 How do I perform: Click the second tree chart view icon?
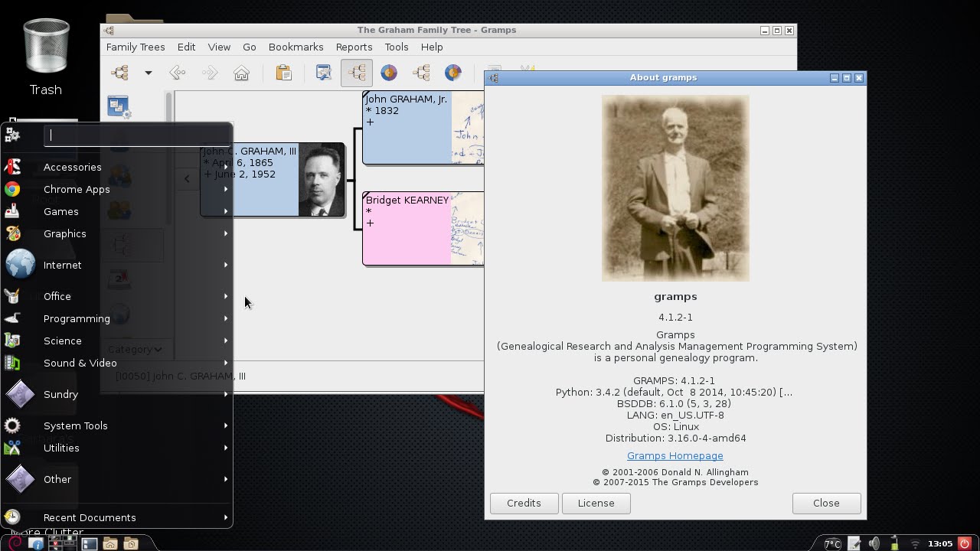pyautogui.click(x=421, y=73)
